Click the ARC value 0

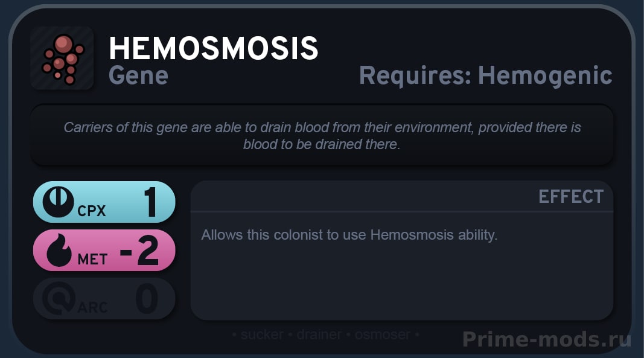pyautogui.click(x=147, y=298)
